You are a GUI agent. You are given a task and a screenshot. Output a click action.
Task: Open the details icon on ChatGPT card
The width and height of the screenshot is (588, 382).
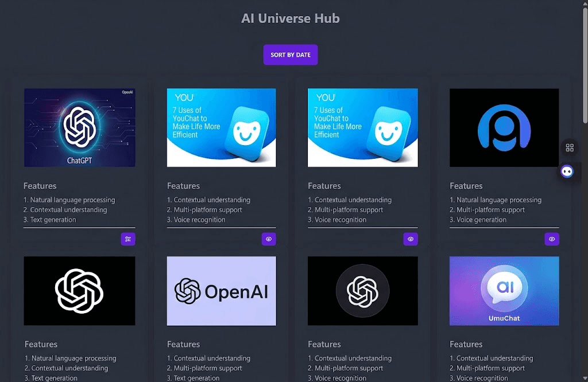tap(128, 239)
